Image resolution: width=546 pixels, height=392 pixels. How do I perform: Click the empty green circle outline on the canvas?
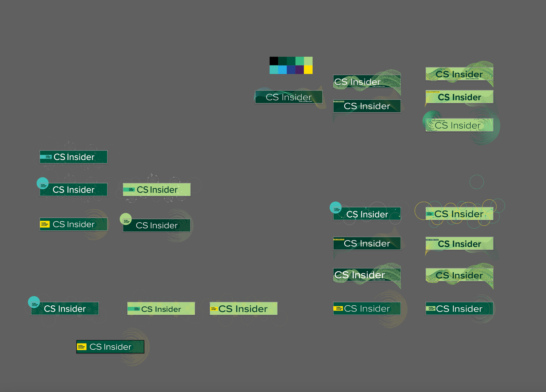click(477, 182)
